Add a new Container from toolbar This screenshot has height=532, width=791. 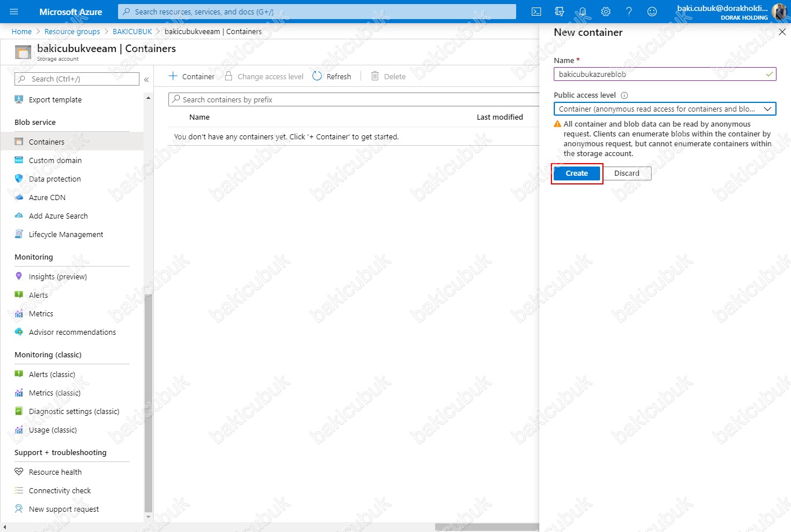click(x=192, y=76)
